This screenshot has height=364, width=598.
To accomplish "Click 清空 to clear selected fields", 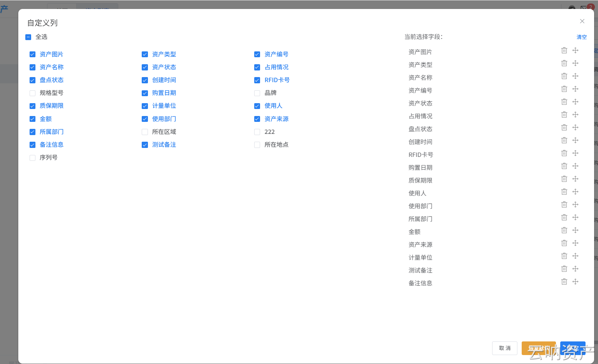I will (x=582, y=37).
